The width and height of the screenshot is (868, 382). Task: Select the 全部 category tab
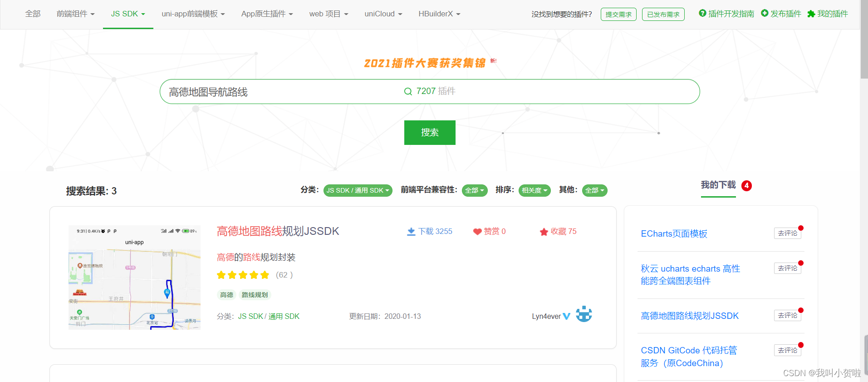33,14
